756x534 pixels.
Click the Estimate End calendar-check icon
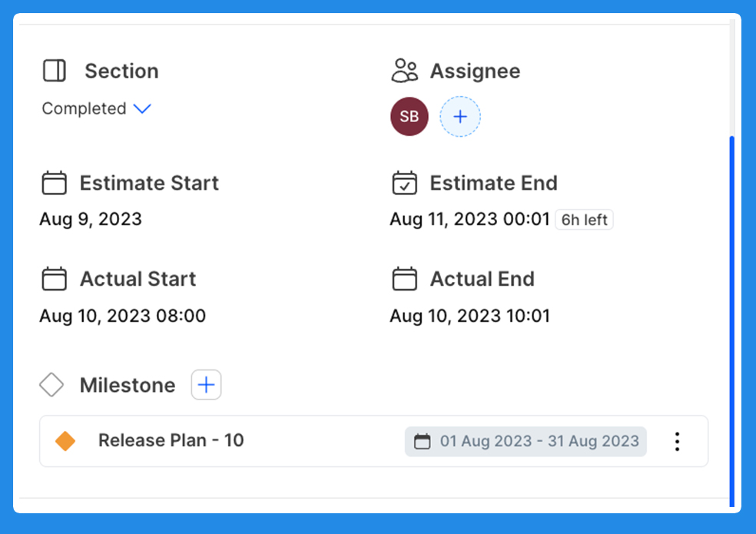(x=404, y=183)
